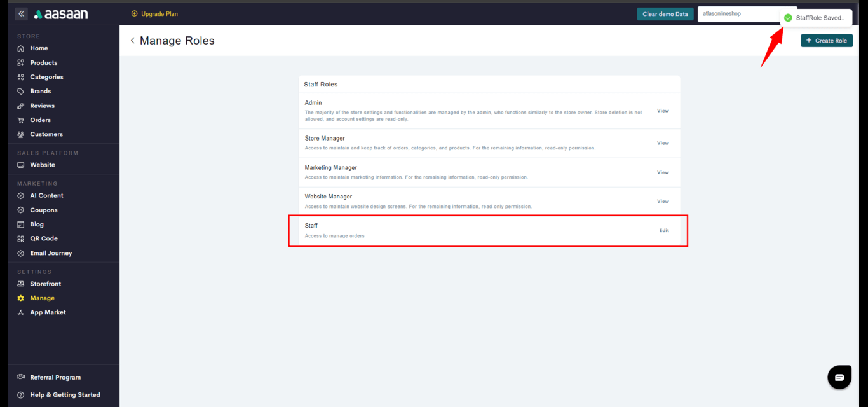Screen dimensions: 868x407
Task: Click the QR Code icon in the sidebar
Action: (21, 238)
